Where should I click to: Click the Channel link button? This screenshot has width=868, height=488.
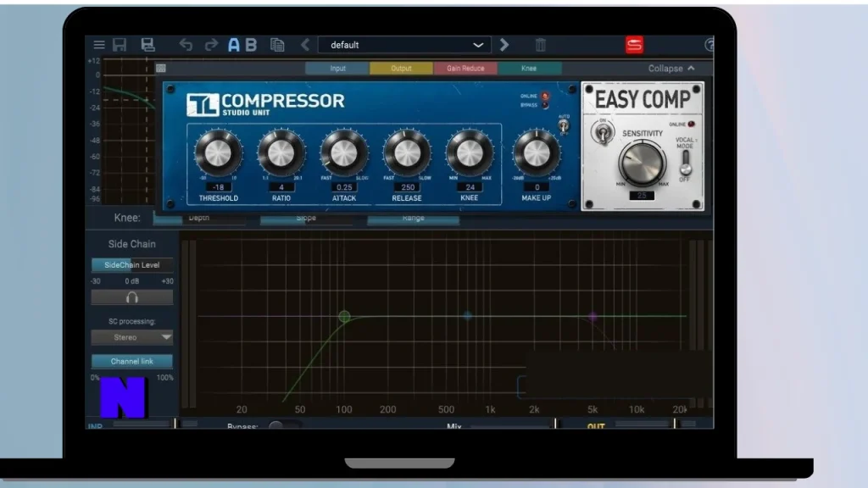coord(131,361)
